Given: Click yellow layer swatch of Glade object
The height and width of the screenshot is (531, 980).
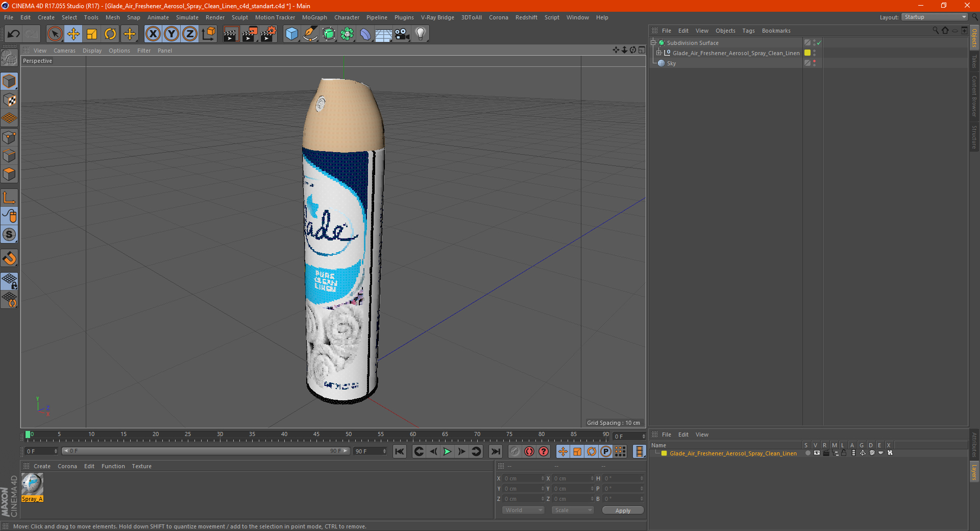Looking at the screenshot, I should pos(807,53).
